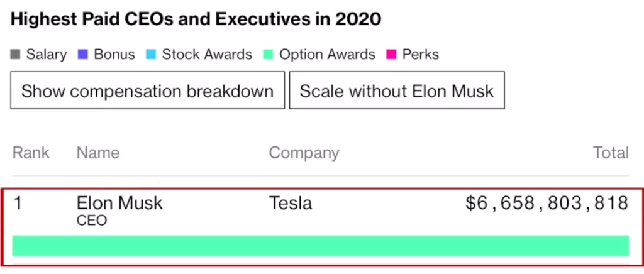Viewport: 644px width, 274px height.
Task: Sort by the Rank column header
Action: click(x=31, y=153)
